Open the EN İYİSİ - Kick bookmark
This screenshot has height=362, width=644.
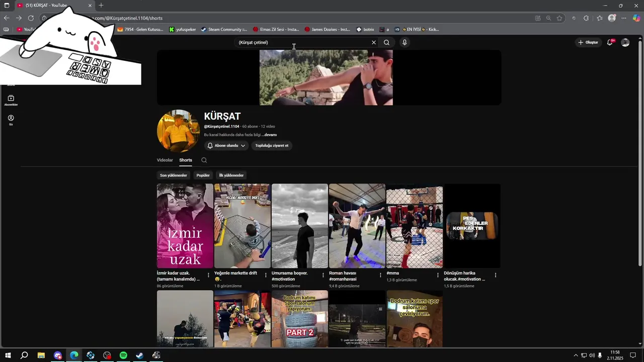click(417, 29)
